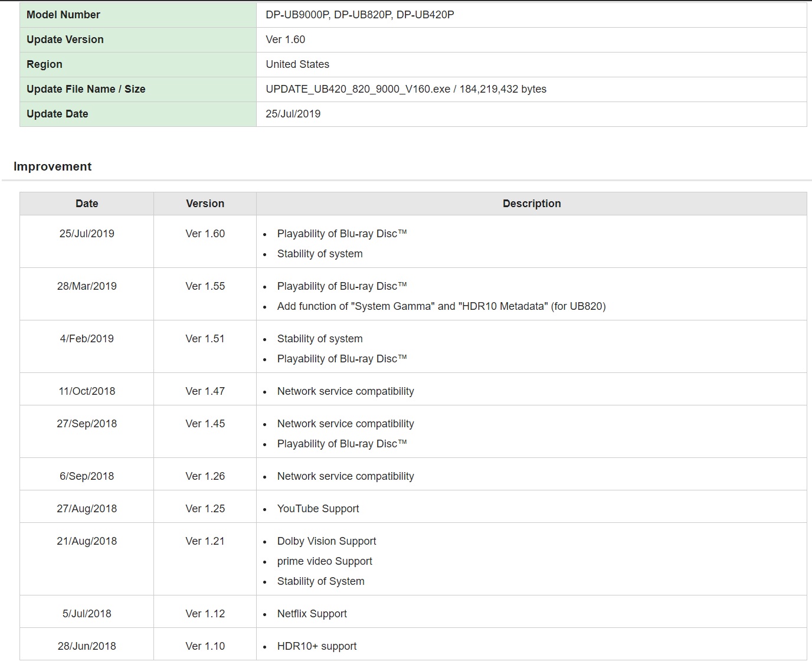Viewport: 812px width, 671px height.
Task: Click the Ver 1.51 version cell
Action: [205, 339]
